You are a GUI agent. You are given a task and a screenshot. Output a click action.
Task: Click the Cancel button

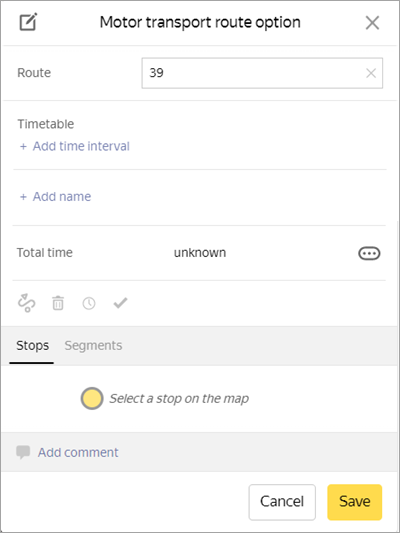pyautogui.click(x=282, y=502)
